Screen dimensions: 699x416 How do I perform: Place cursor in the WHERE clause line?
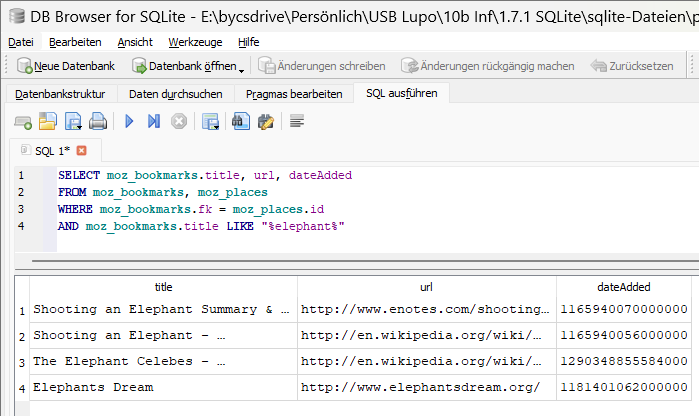(x=191, y=209)
